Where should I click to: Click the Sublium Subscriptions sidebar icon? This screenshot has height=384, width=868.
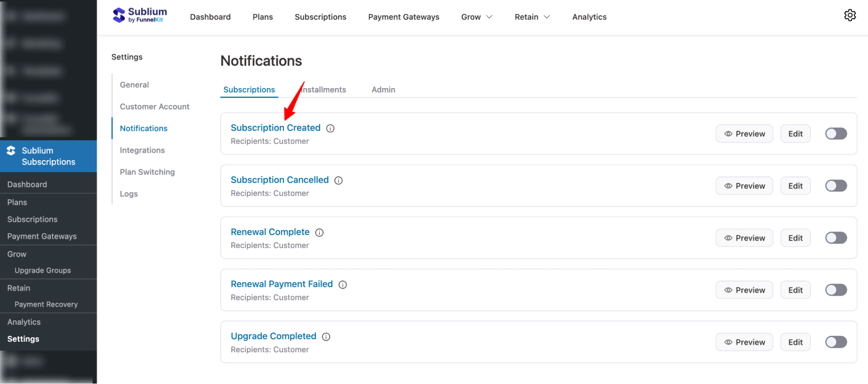click(11, 151)
